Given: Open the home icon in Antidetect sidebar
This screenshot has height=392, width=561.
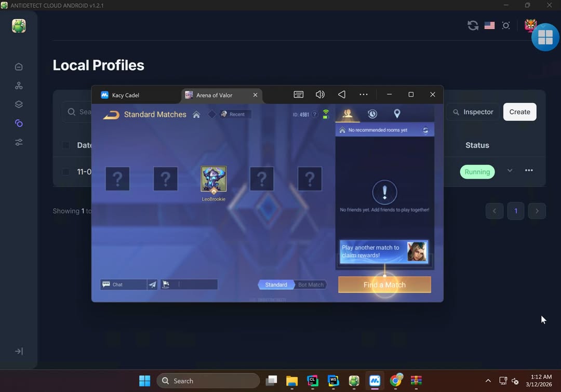Looking at the screenshot, I should [x=19, y=67].
